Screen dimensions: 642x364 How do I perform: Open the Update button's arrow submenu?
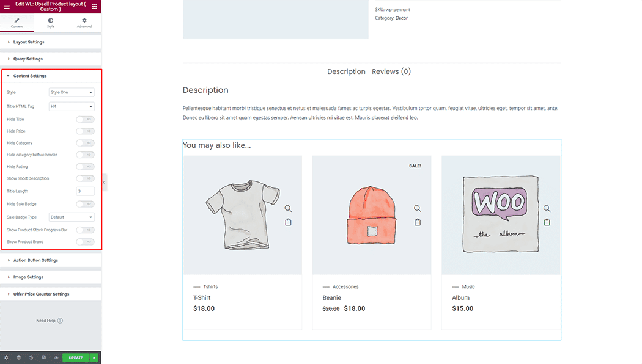tap(95, 357)
